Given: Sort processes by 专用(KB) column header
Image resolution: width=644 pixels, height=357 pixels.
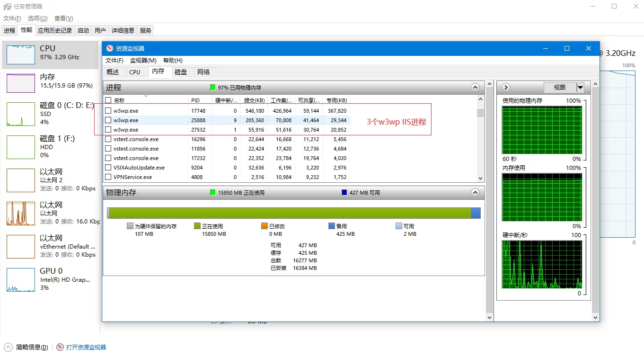Looking at the screenshot, I should (336, 100).
